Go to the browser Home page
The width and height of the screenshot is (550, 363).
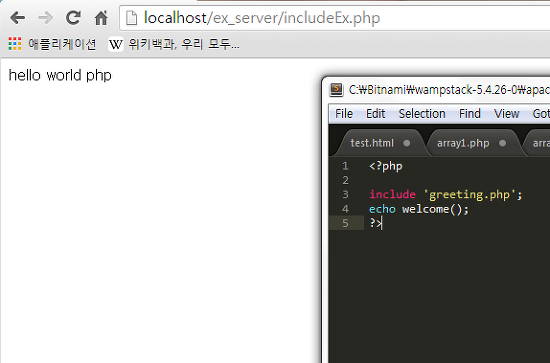point(101,18)
